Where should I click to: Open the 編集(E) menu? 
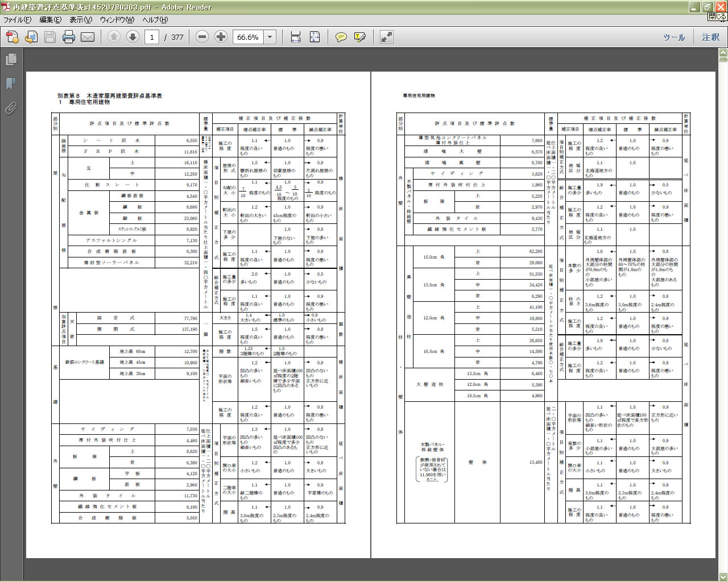[x=50, y=19]
